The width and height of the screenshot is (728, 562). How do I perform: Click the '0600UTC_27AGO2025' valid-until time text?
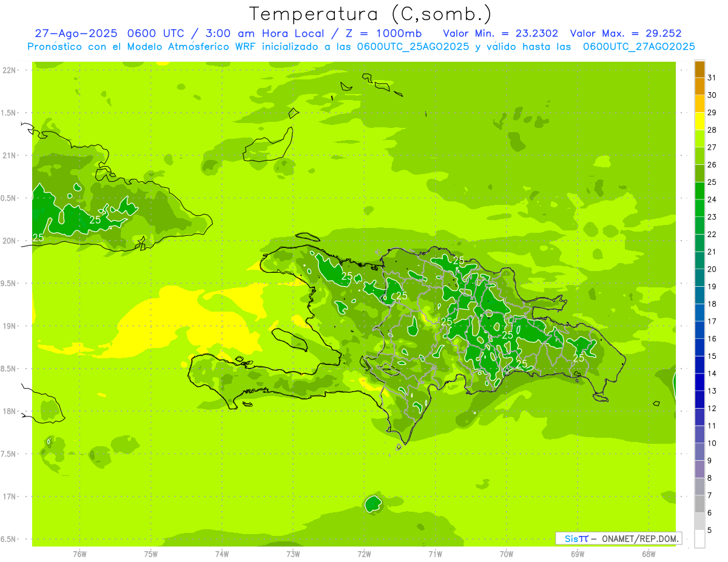[x=639, y=47]
